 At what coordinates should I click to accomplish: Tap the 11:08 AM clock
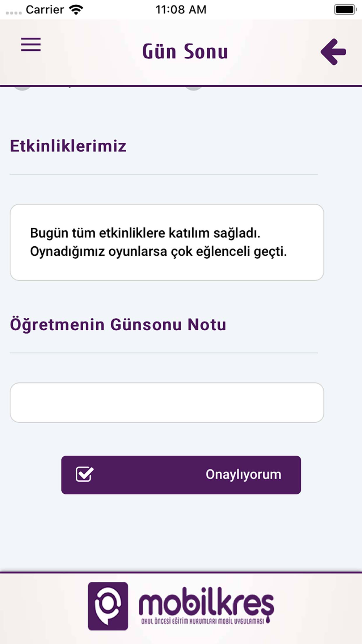(x=181, y=10)
